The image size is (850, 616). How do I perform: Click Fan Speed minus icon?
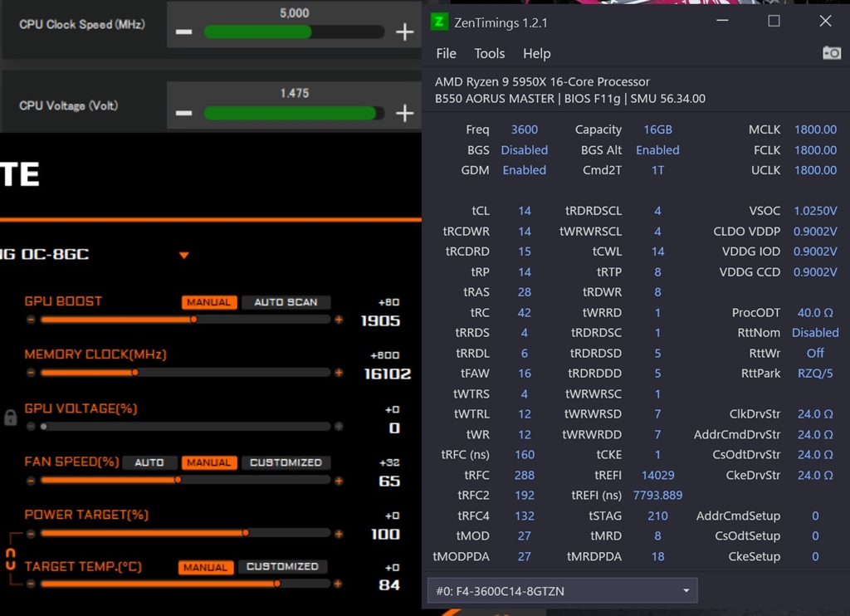(31, 481)
